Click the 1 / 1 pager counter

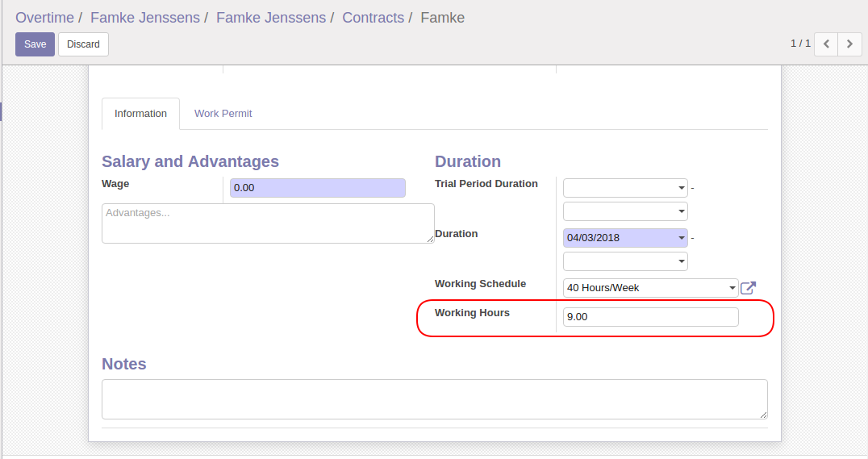[x=800, y=44]
